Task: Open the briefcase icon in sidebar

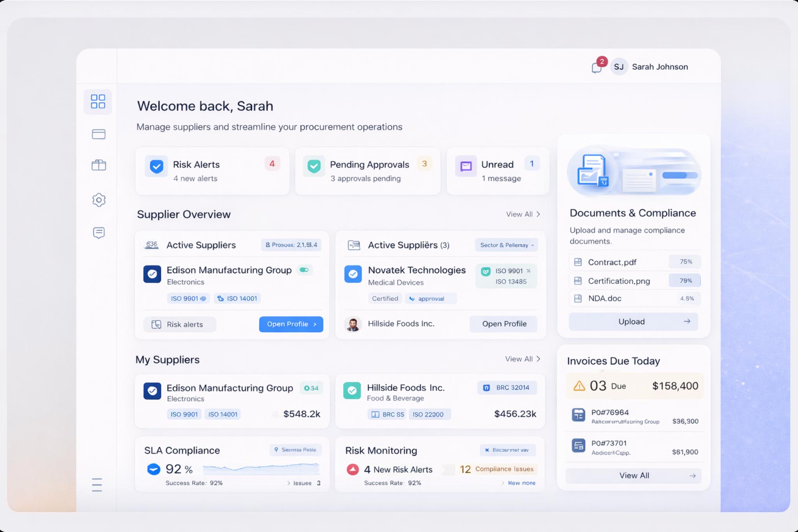Action: point(98,164)
